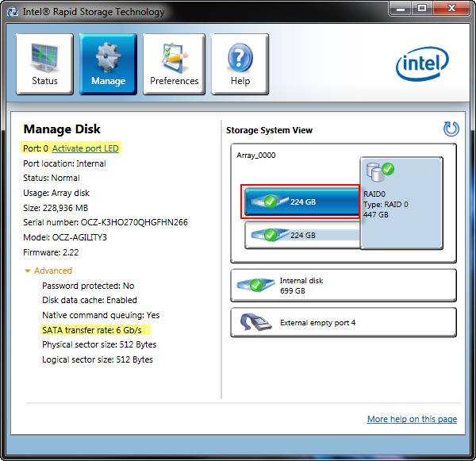The height and width of the screenshot is (461, 476).
Task: Close the Intel Rapid Storage window
Action: 451,9
